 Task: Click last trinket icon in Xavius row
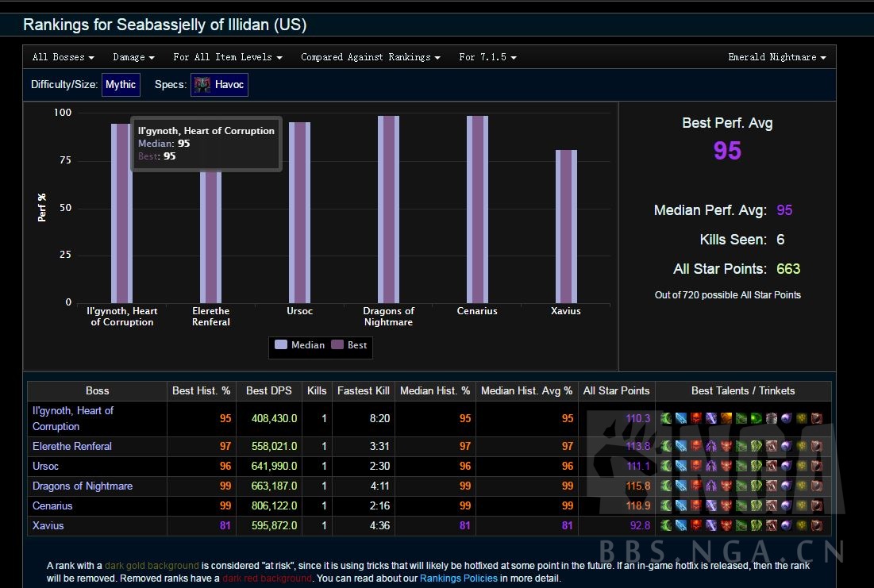(x=817, y=525)
